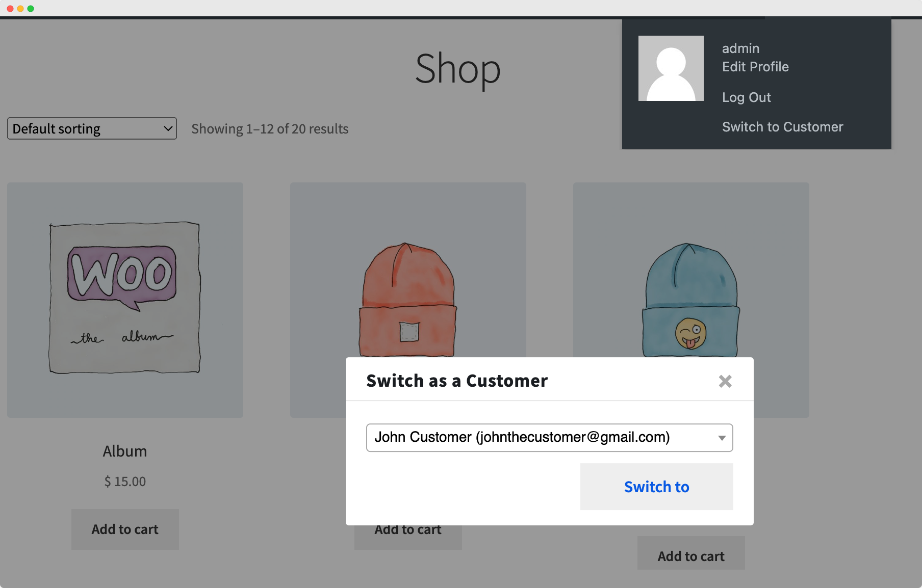The image size is (922, 588).
Task: Choose Edit Profile in the user menu
Action: pyautogui.click(x=755, y=67)
